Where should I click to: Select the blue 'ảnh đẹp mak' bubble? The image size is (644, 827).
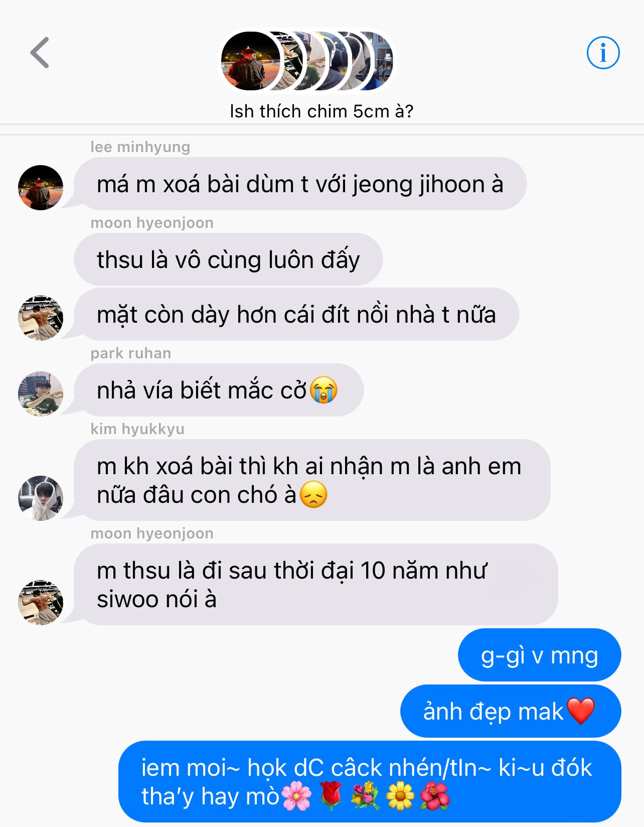pos(511,711)
